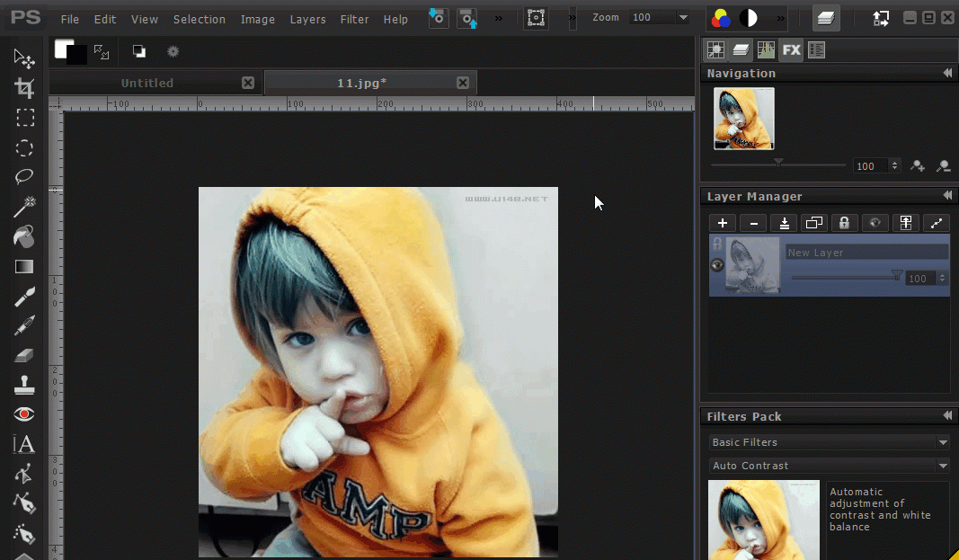Collapse the Navigation panel

pos(947,73)
